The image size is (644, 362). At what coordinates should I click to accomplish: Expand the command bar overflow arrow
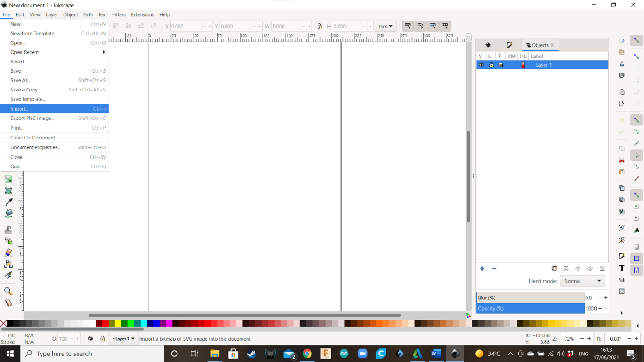622,313
